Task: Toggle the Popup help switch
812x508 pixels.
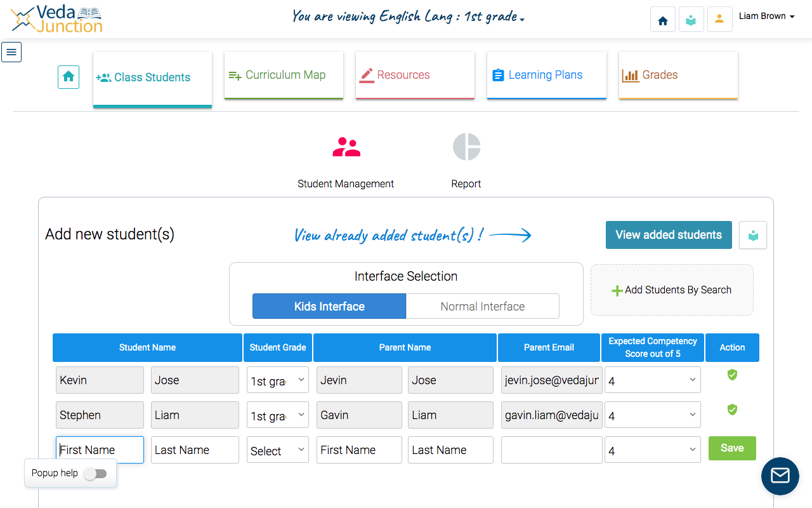Action: tap(96, 474)
